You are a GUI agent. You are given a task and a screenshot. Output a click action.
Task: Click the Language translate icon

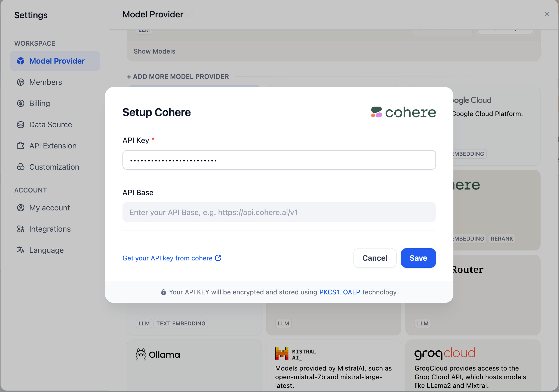pyautogui.click(x=21, y=250)
